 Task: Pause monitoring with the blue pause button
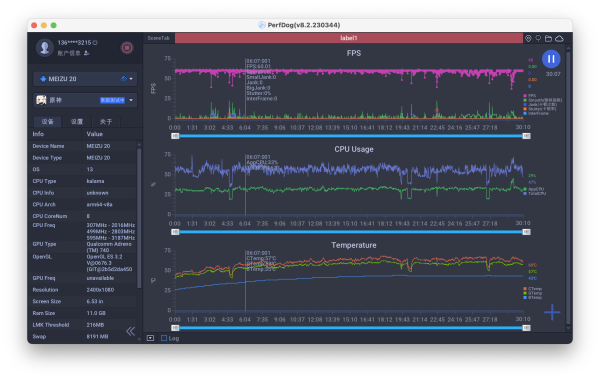click(x=551, y=59)
